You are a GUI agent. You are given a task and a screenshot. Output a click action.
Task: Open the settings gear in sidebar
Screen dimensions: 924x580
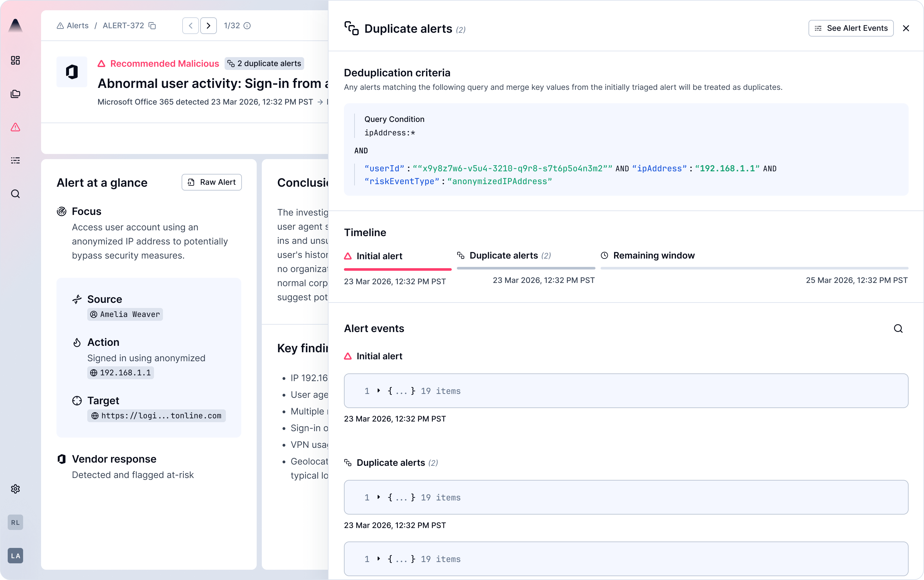click(x=15, y=489)
